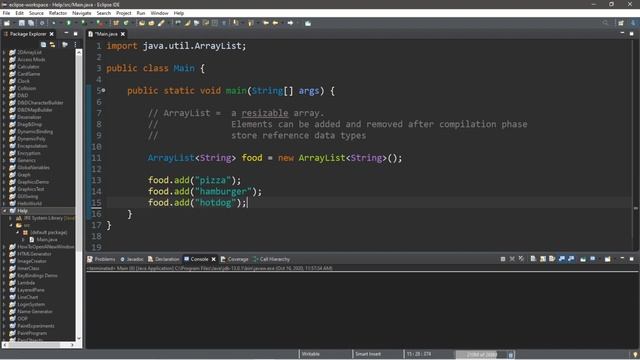Click Clear Console icon in Console toolbar
The width and height of the screenshot is (640, 360).
pyautogui.click(x=533, y=259)
